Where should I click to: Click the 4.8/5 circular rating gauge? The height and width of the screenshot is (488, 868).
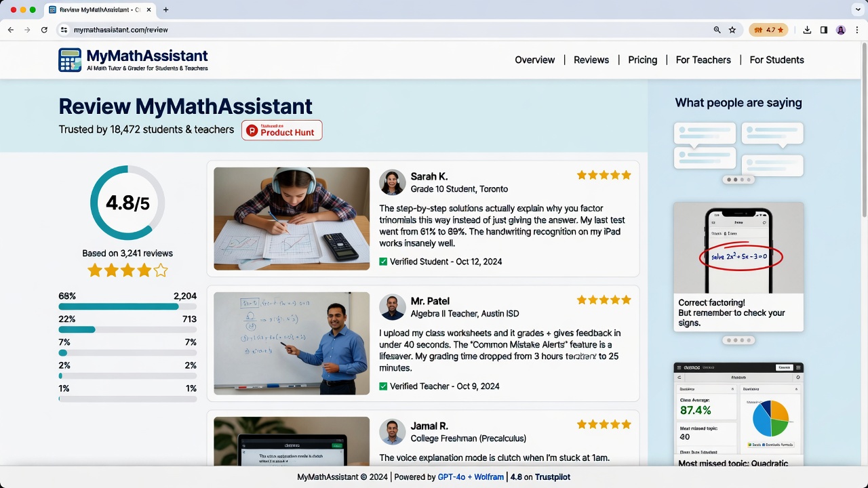[x=127, y=202]
